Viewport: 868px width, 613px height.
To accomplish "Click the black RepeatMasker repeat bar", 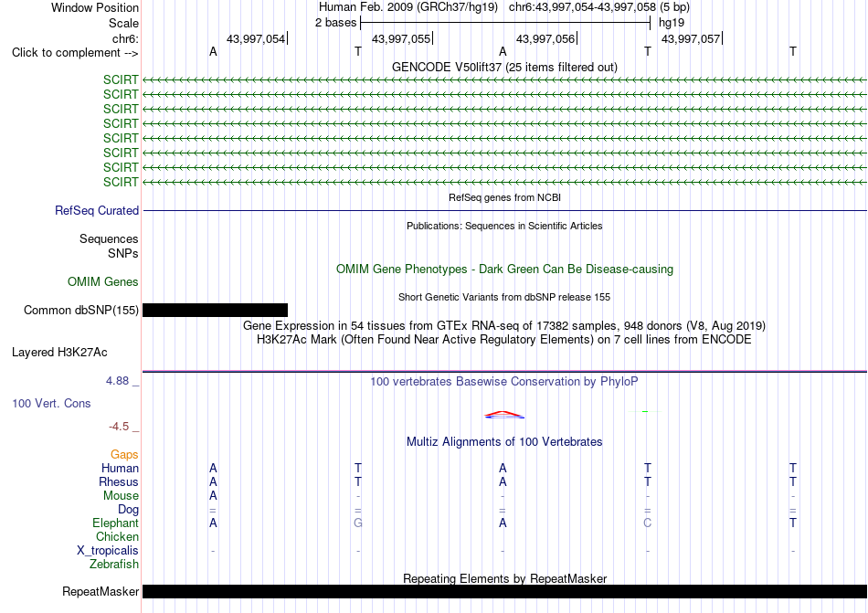I will [x=504, y=591].
